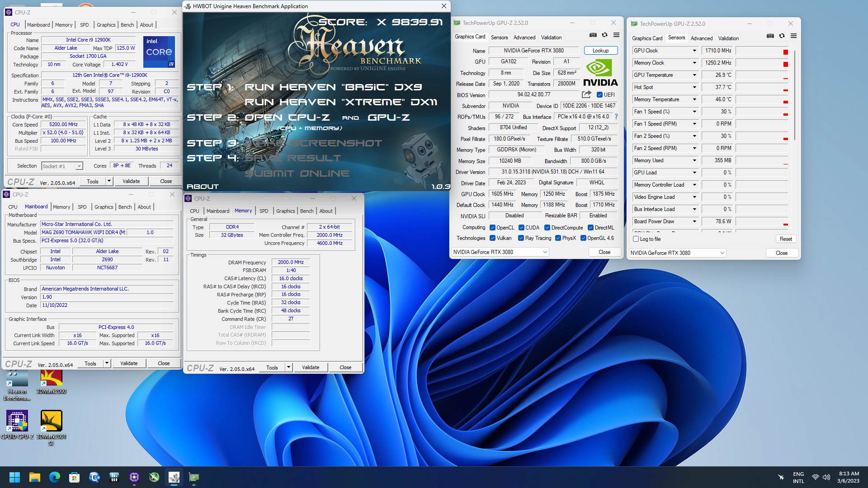Open Validation tab in GPU-Z Sensors window
Viewport: 868px width, 488px height.
tap(728, 38)
